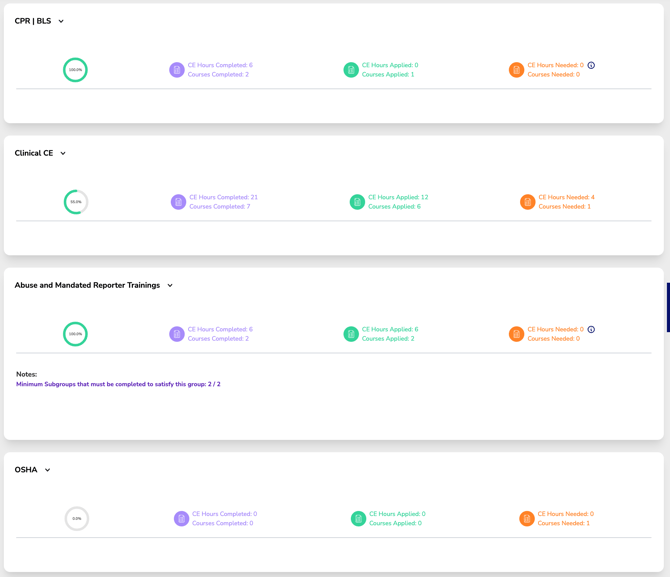Open CE Hours Applied: 12 in Clinical CE

click(398, 197)
